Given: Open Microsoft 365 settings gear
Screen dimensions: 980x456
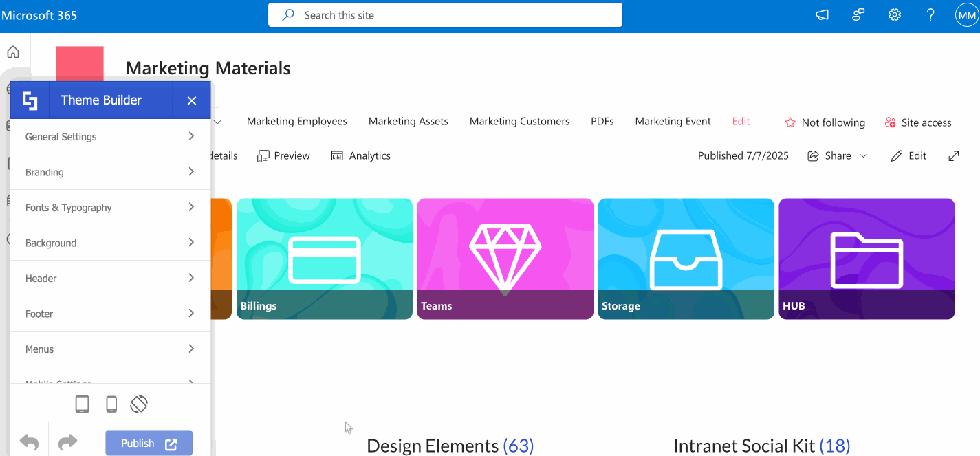Looking at the screenshot, I should click(x=895, y=14).
